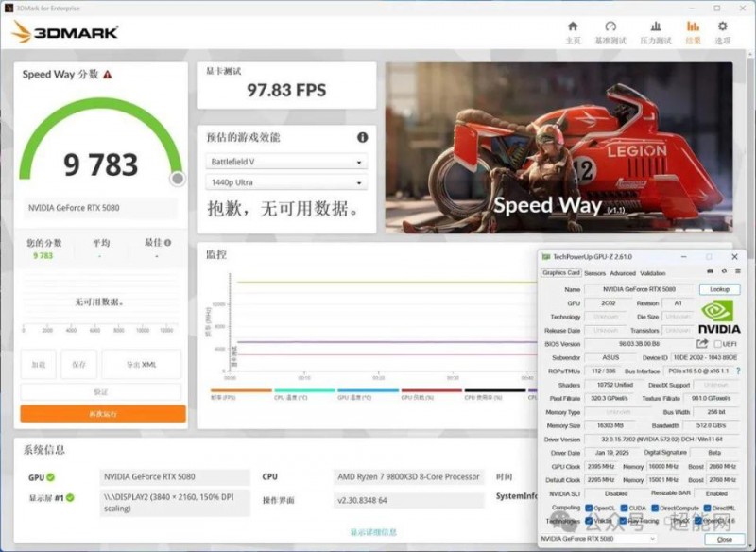Toggle the UEFI checkbox in GPU-Z
756x552 pixels.
click(717, 344)
